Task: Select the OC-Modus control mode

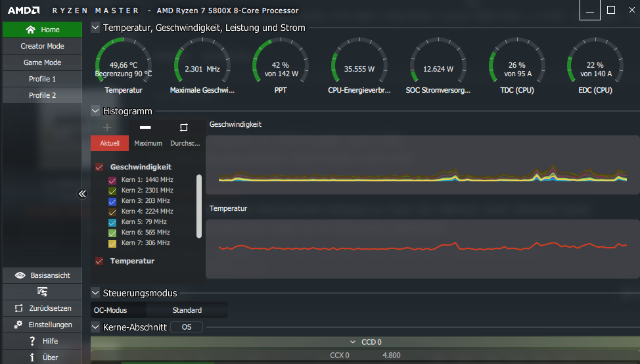Action: pyautogui.click(x=118, y=310)
